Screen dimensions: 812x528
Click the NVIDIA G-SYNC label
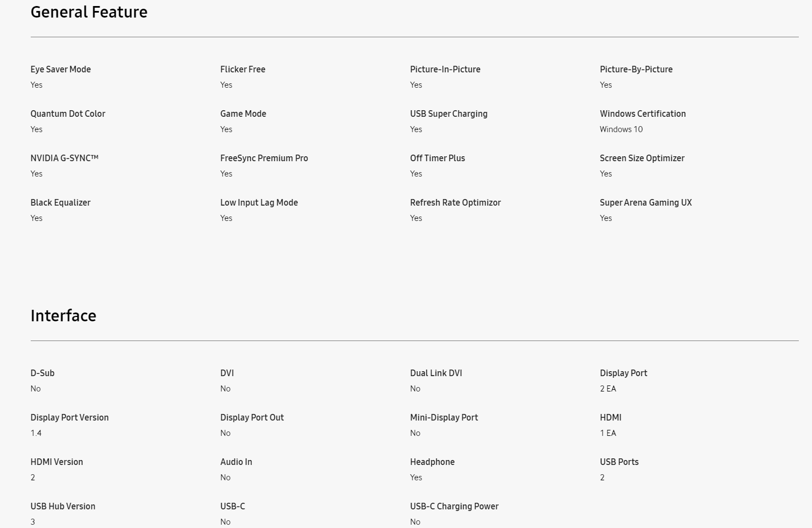coord(65,158)
